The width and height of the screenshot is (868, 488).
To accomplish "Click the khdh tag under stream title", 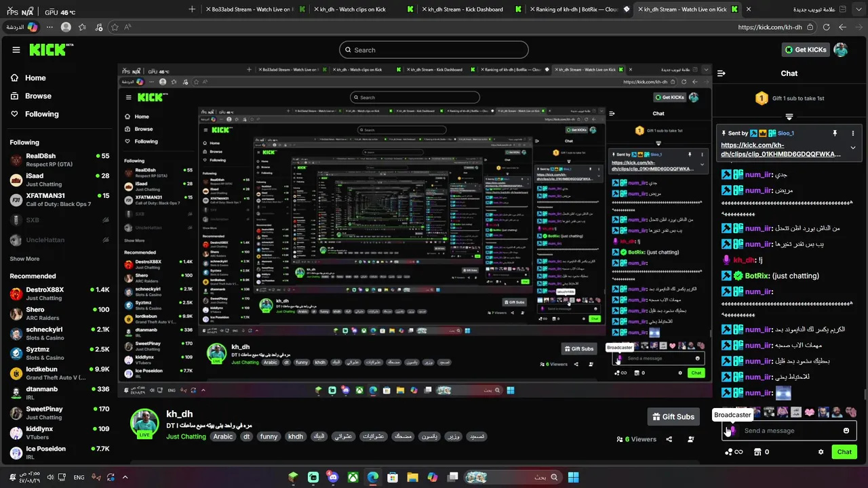I will (x=296, y=436).
